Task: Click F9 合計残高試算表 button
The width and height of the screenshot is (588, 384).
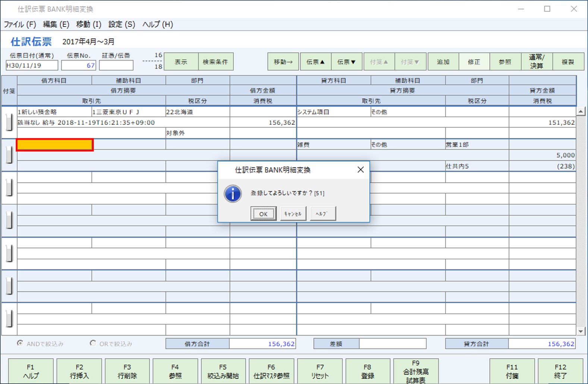Action: click(x=416, y=371)
